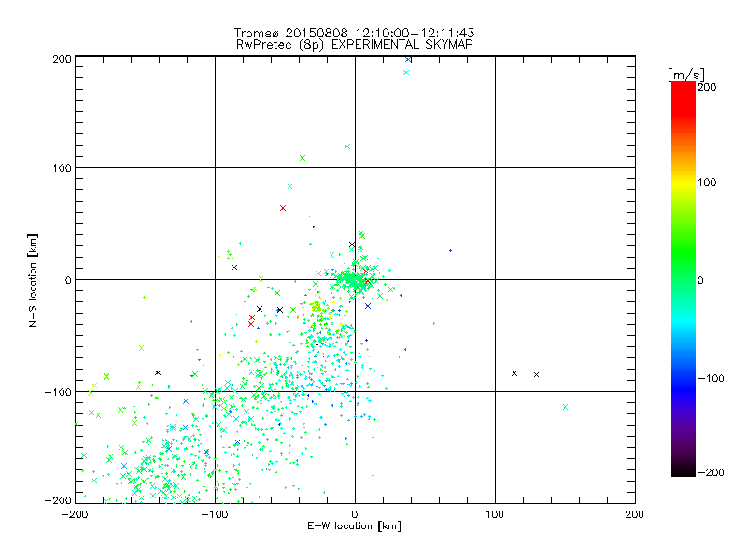This screenshot has height=560, width=747.
Task: Click the E-W axis tick label '200'
Action: 635,514
